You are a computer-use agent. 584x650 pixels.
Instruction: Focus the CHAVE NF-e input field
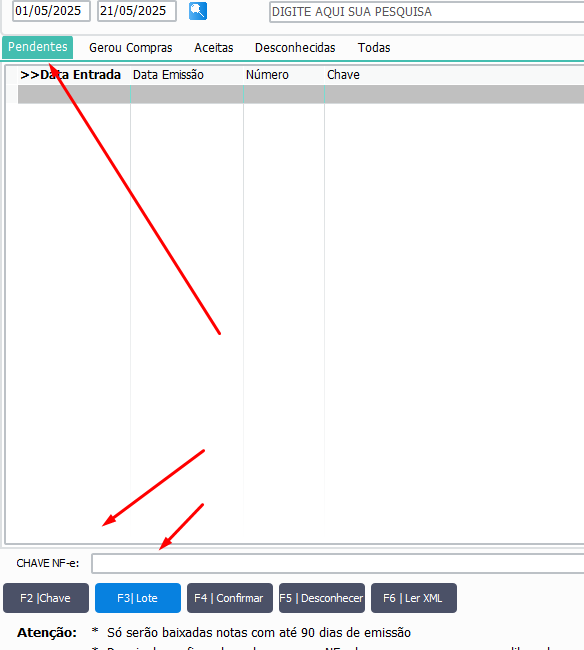tap(338, 563)
